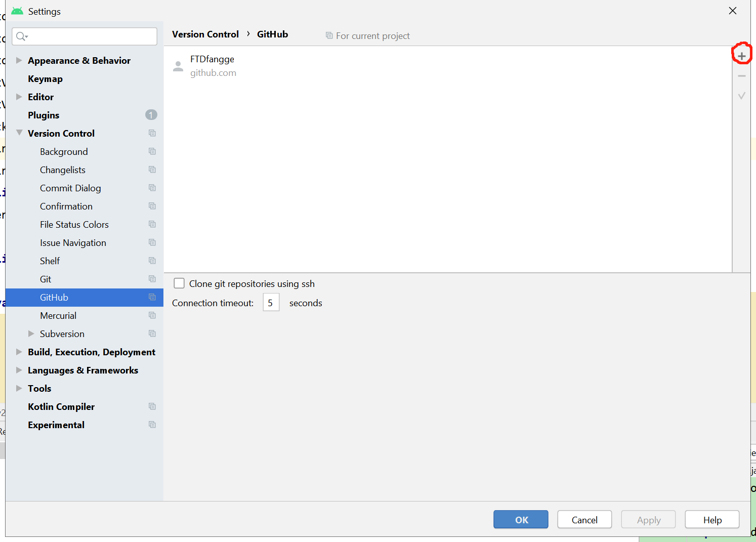Expand the Subversion subsection
756x542 pixels.
tap(31, 333)
